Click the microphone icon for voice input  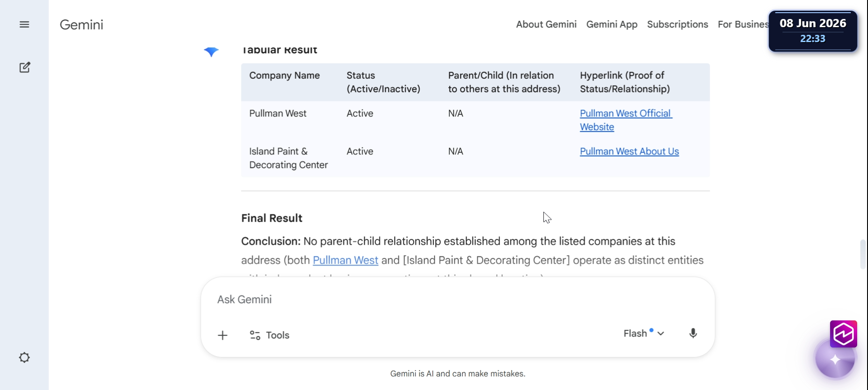click(x=693, y=333)
